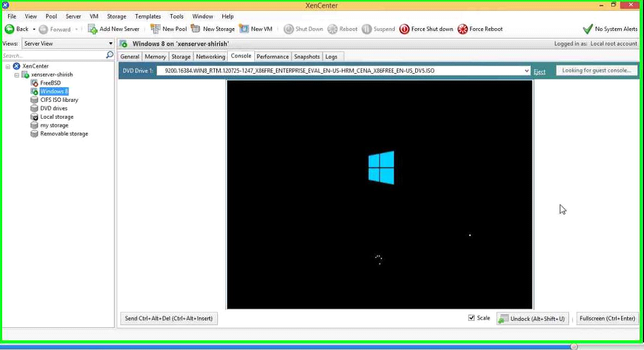
Task: Select the my storage tree item label
Action: (x=54, y=126)
